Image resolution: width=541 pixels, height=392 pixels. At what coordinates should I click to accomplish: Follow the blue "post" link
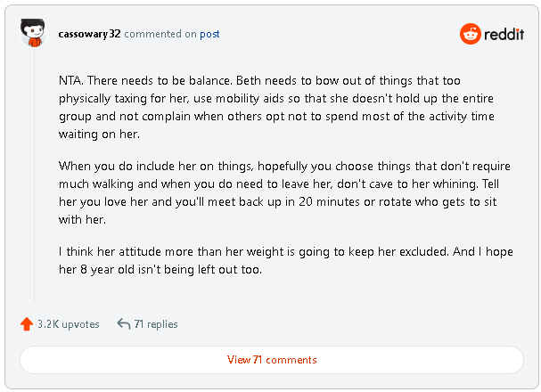209,34
